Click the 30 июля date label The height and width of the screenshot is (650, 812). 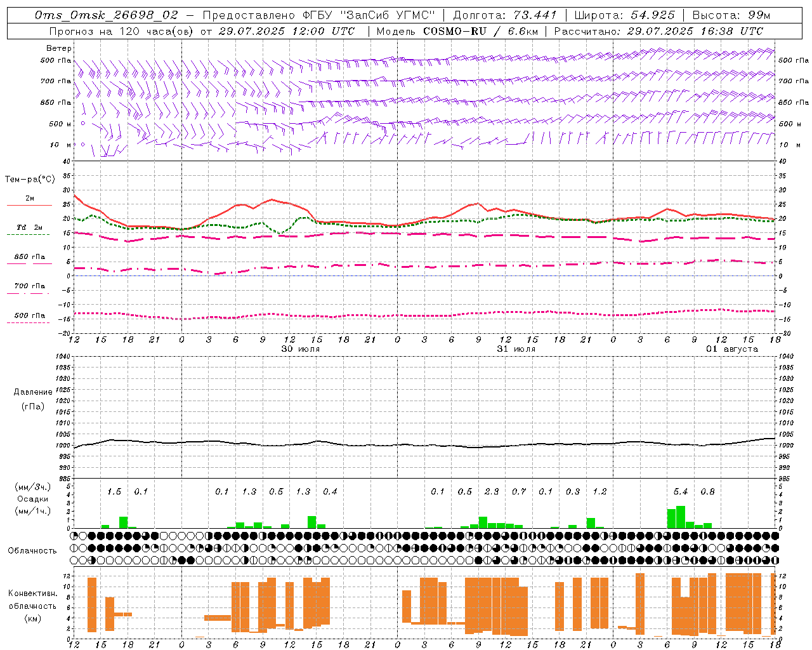tap(301, 349)
